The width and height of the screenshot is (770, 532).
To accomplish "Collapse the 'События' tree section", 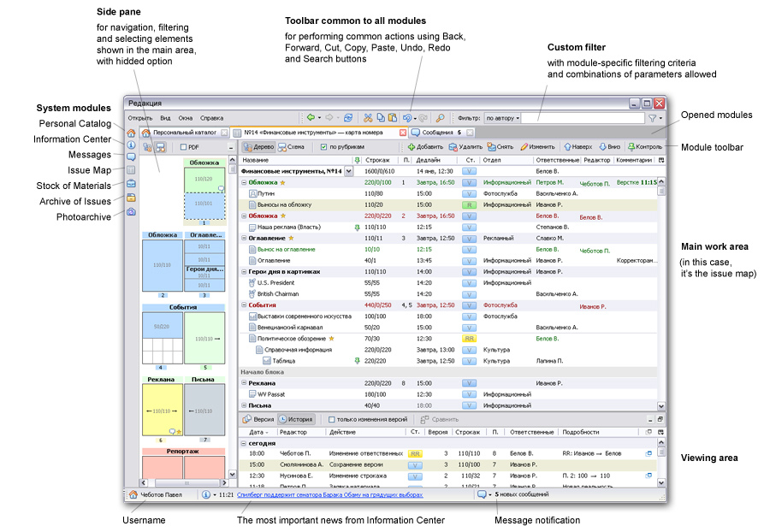I will pos(244,304).
